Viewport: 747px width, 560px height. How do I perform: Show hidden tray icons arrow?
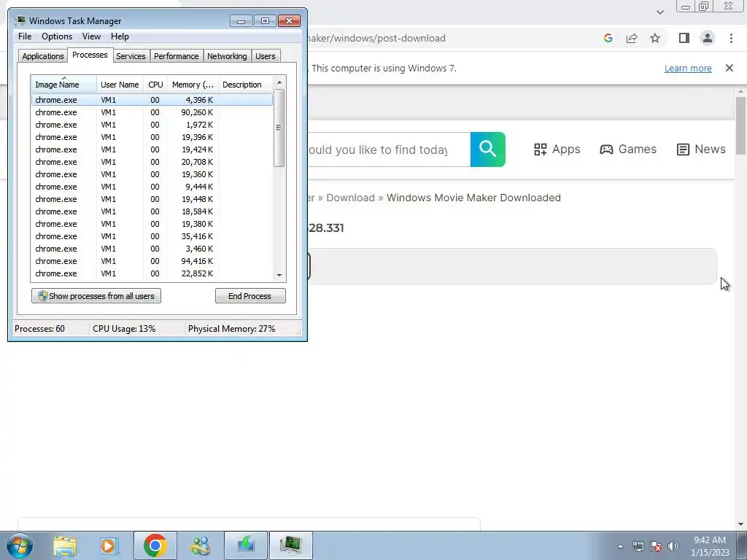620,546
